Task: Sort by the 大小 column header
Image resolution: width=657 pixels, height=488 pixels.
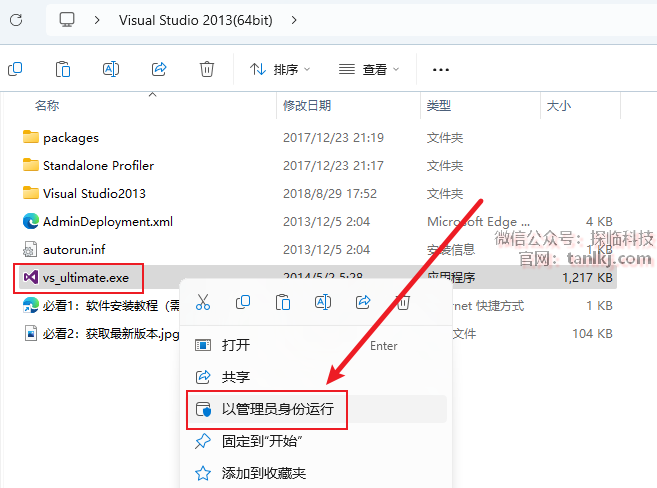Action: tap(558, 106)
